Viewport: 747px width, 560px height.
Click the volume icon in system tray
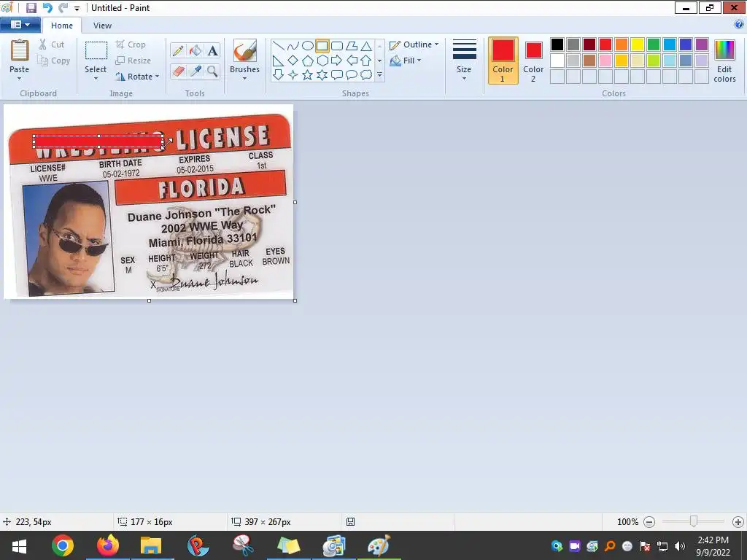680,546
